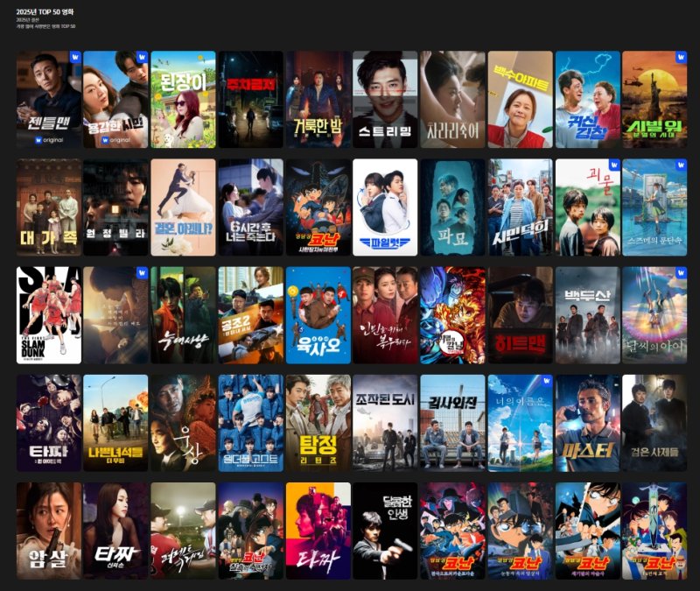Choose the 육사오 movie poster

[x=318, y=315]
